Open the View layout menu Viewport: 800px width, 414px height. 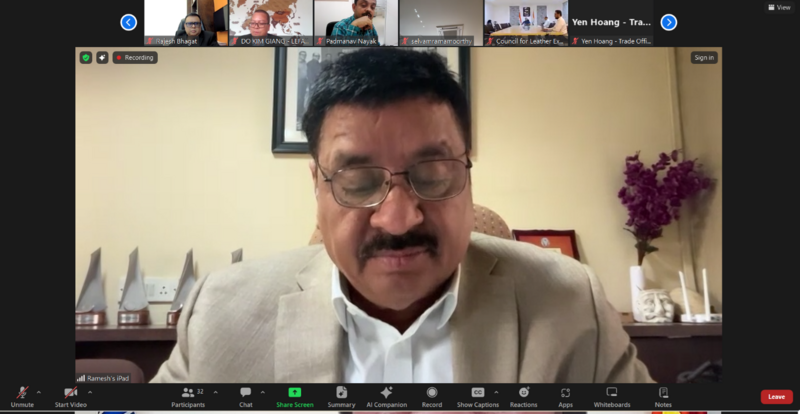click(778, 7)
